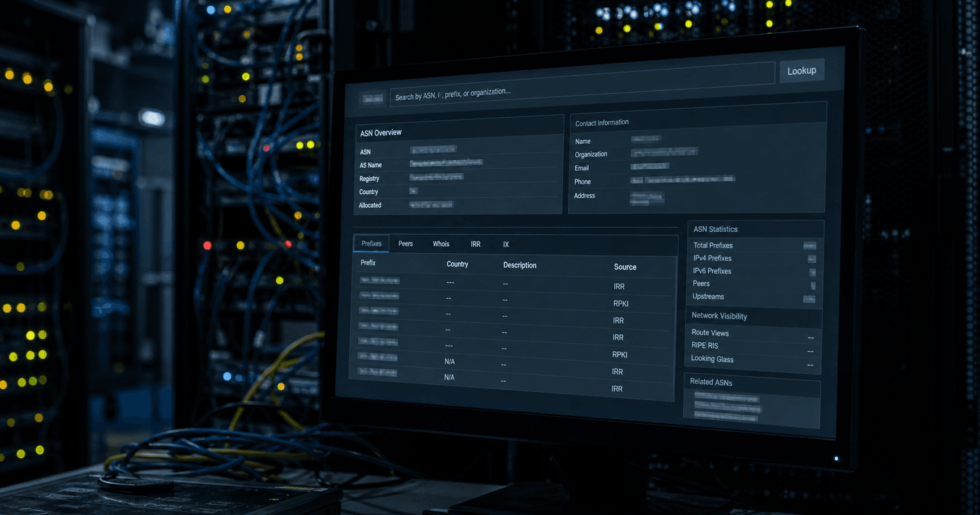
Task: Click the Total Prefixes row
Action: pyautogui.click(x=755, y=245)
